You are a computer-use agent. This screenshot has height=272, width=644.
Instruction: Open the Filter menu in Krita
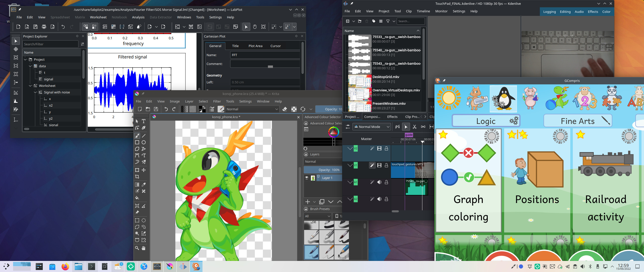217,101
